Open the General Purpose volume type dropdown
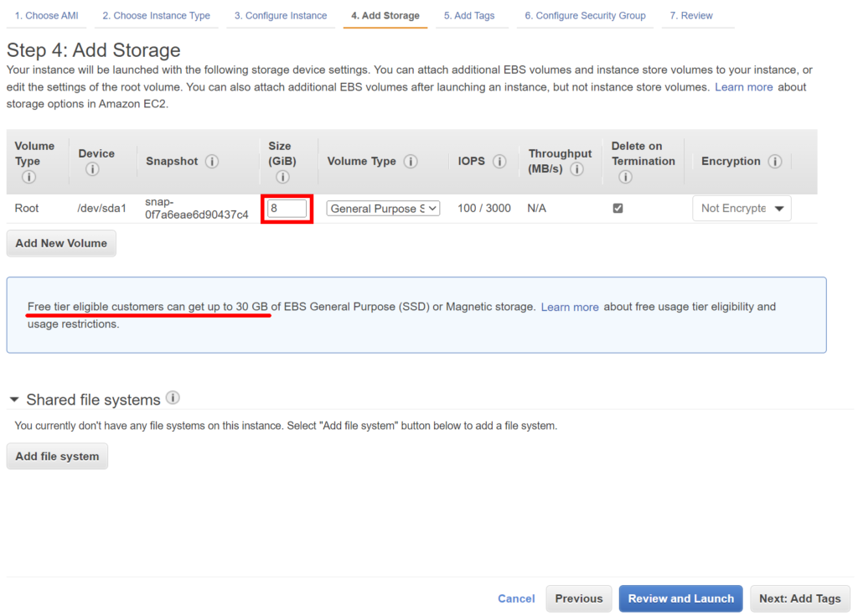 point(383,209)
